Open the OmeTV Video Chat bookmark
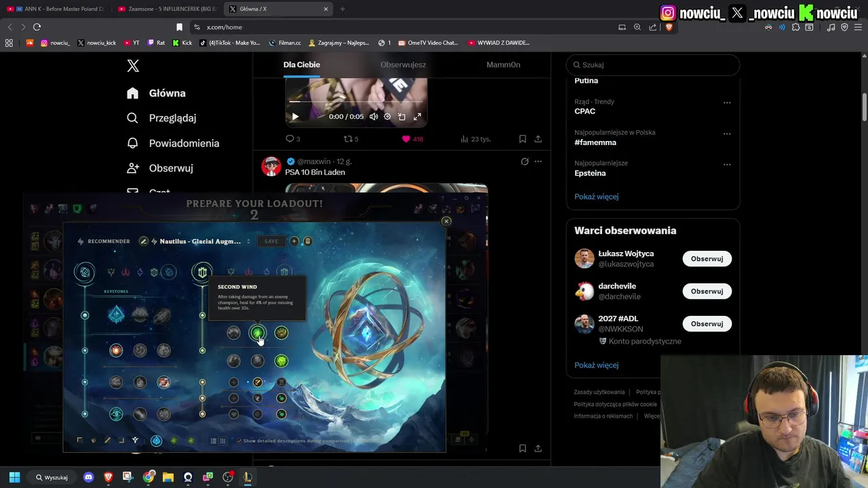The height and width of the screenshot is (488, 868). click(x=428, y=43)
